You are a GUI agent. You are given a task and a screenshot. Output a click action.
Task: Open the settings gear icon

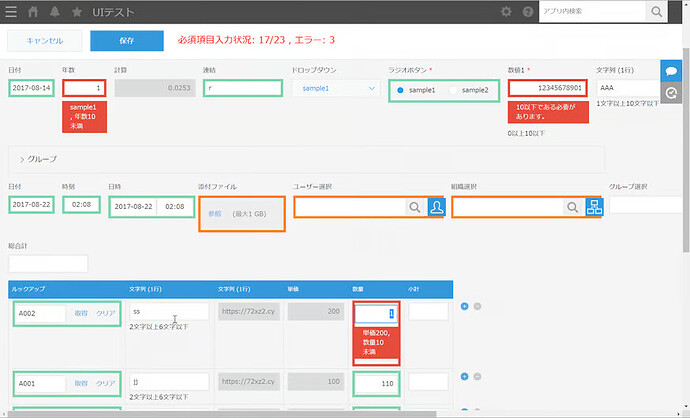point(506,12)
